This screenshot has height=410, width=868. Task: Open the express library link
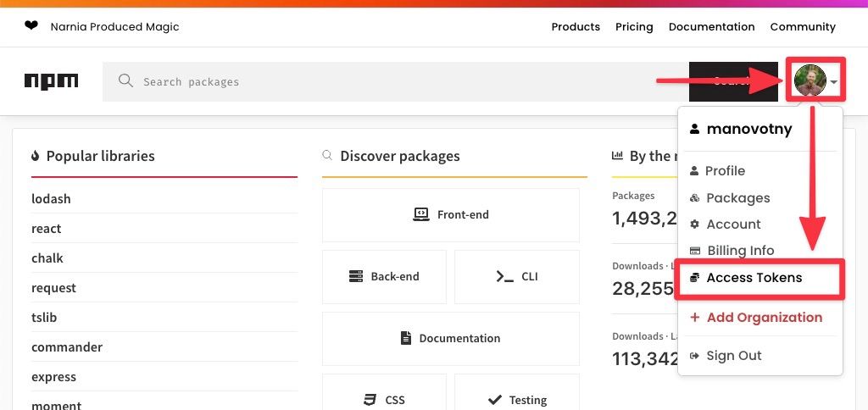(53, 377)
